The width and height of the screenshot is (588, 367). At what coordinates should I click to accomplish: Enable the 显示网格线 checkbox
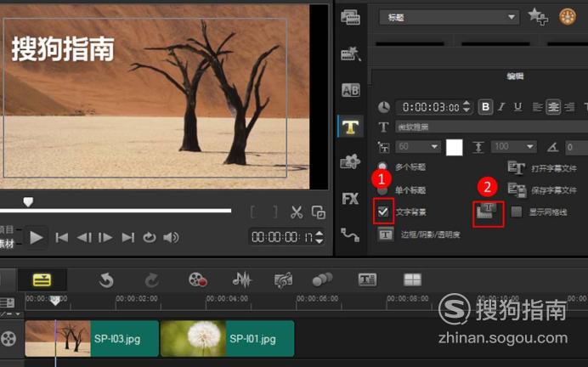[x=517, y=212]
